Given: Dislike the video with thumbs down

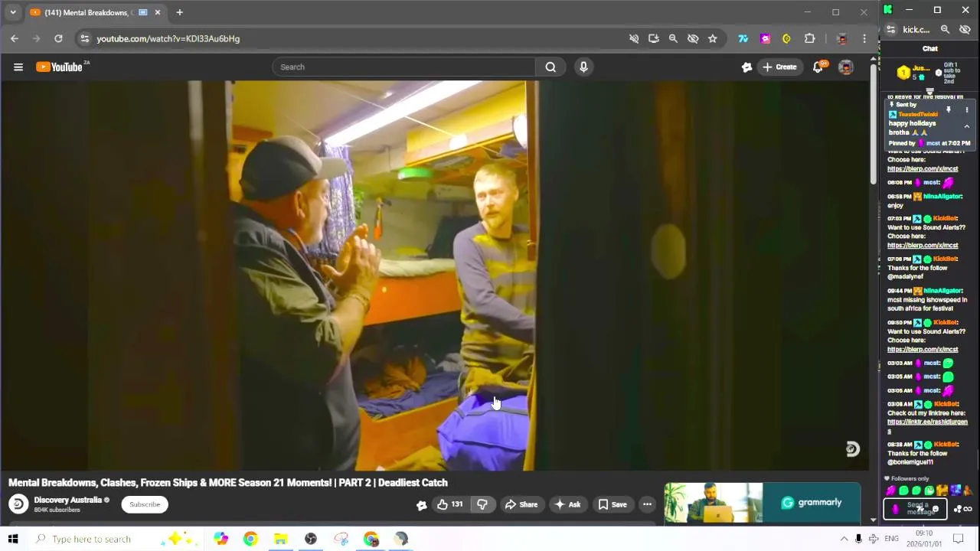Looking at the screenshot, I should pyautogui.click(x=482, y=504).
